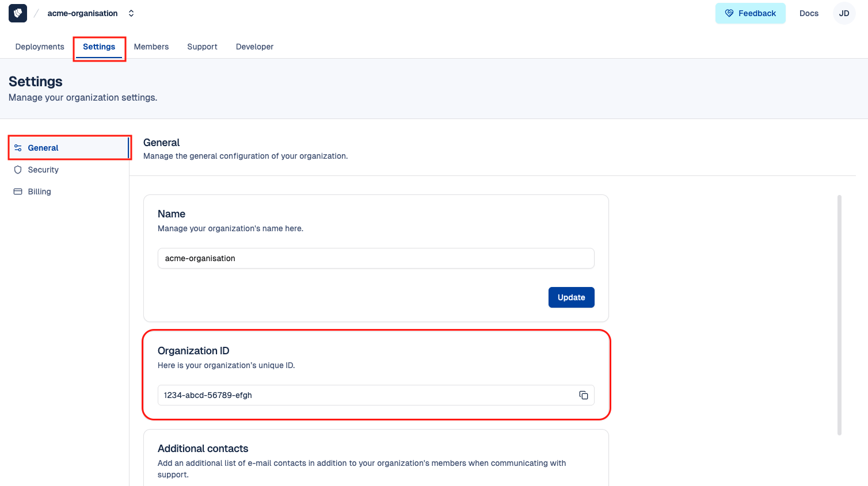Switch to the Deployments tab
The width and height of the screenshot is (868, 486).
click(x=40, y=47)
